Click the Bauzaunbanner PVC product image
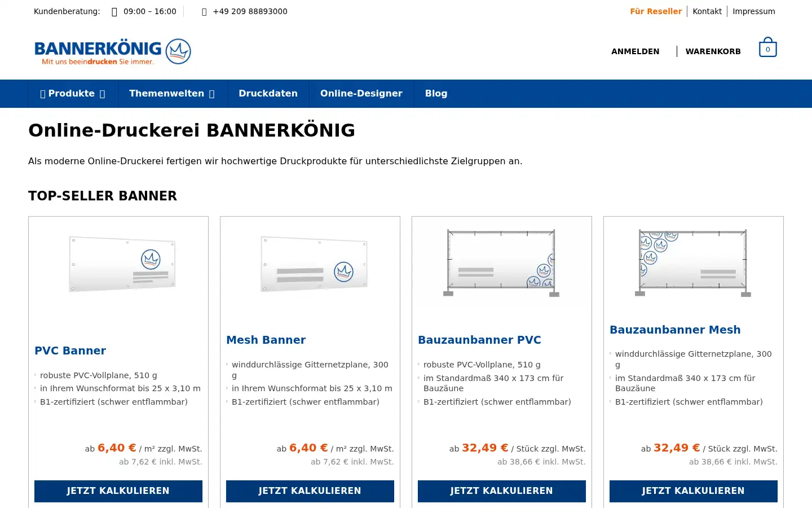The width and height of the screenshot is (812, 508). pos(501,262)
